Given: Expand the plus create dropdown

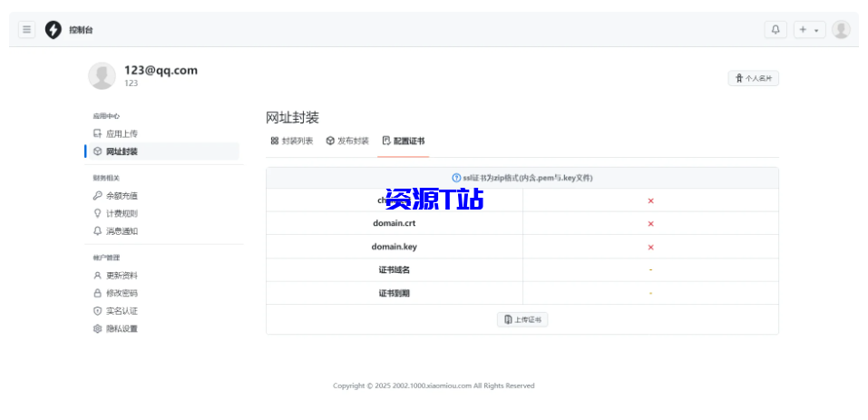Looking at the screenshot, I should [x=809, y=29].
